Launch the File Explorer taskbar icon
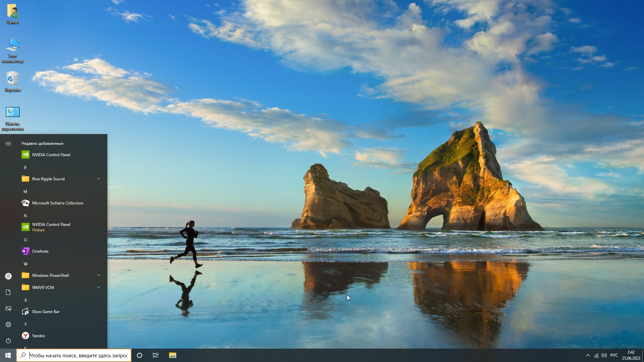 tap(172, 355)
